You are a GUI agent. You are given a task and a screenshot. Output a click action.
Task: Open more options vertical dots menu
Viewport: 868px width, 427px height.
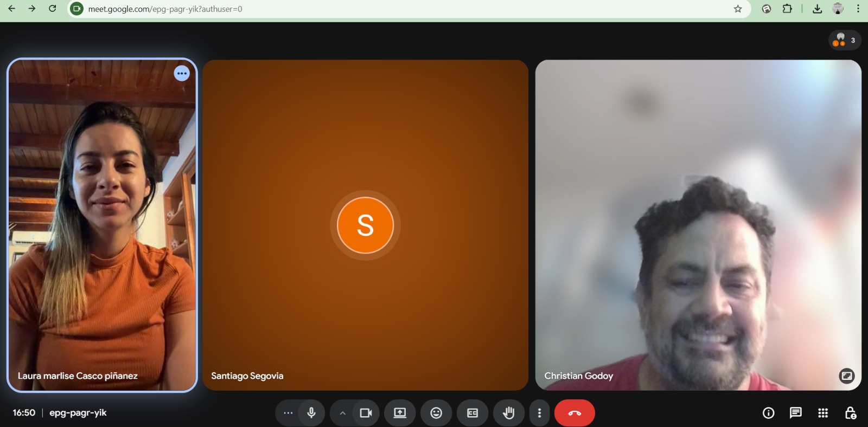click(539, 413)
